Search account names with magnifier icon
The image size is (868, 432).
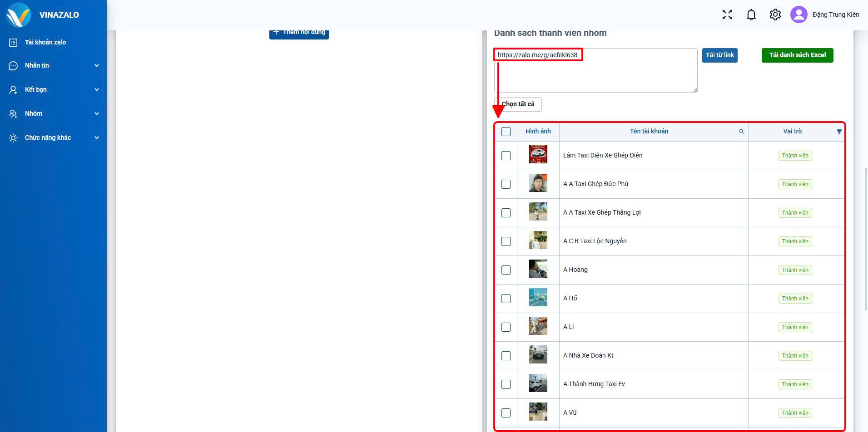tap(742, 132)
